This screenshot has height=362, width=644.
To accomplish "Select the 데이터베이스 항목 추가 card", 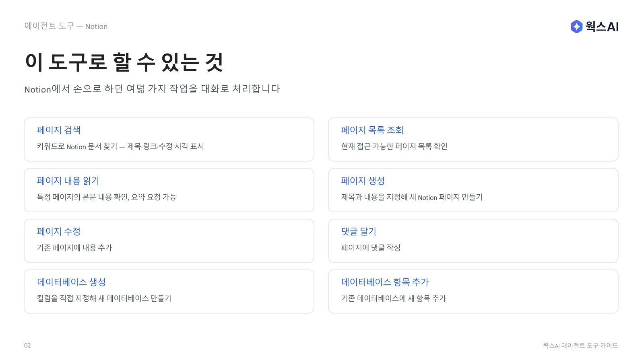I will click(x=473, y=292).
